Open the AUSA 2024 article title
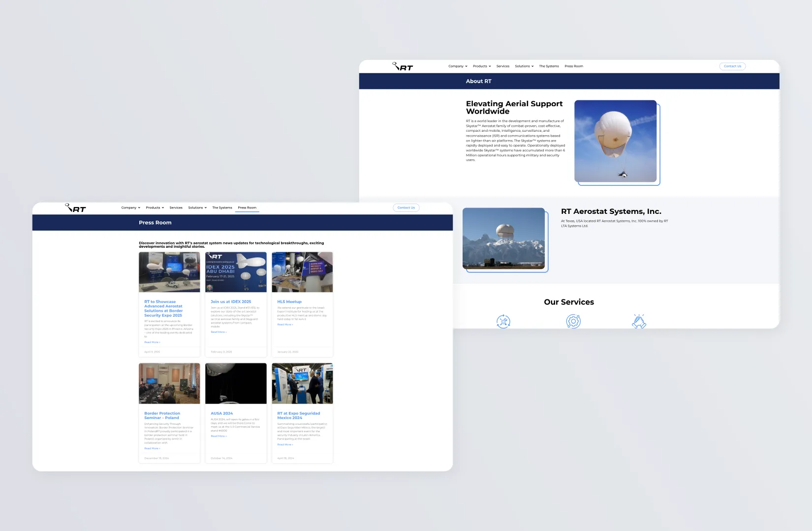Image resolution: width=812 pixels, height=531 pixels. click(222, 413)
